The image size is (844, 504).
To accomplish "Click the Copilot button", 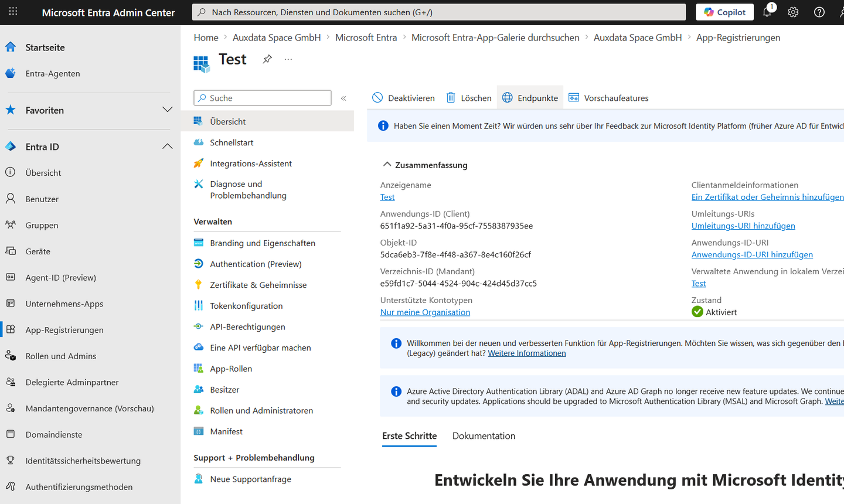I will tap(724, 12).
